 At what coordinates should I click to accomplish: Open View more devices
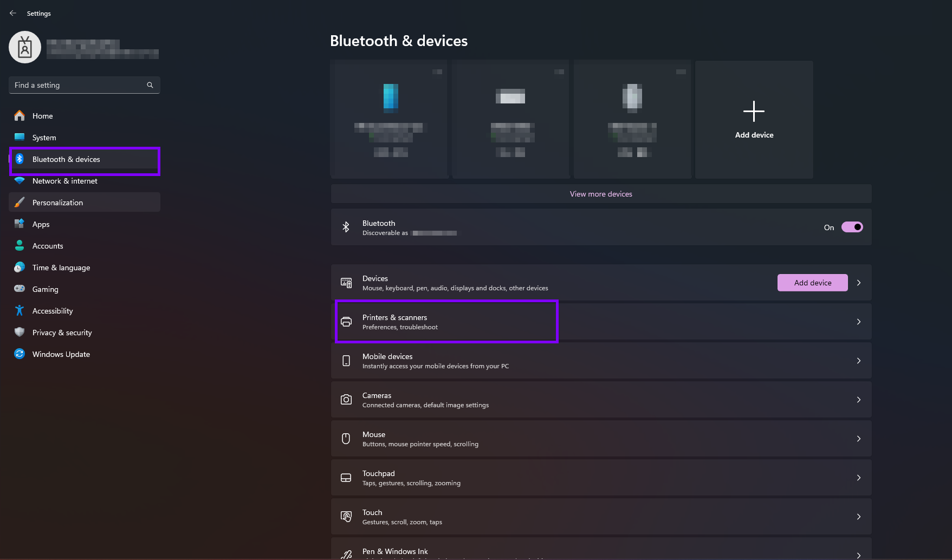600,193
